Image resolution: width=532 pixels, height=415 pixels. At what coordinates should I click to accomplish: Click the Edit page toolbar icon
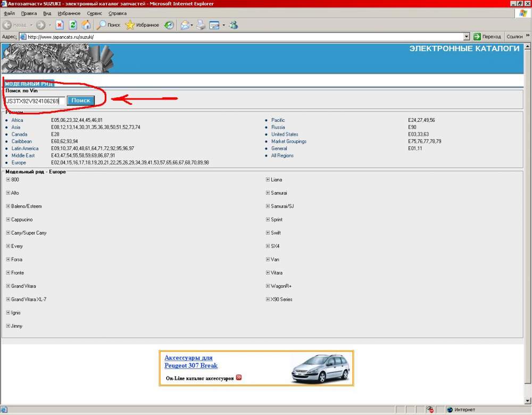click(214, 25)
